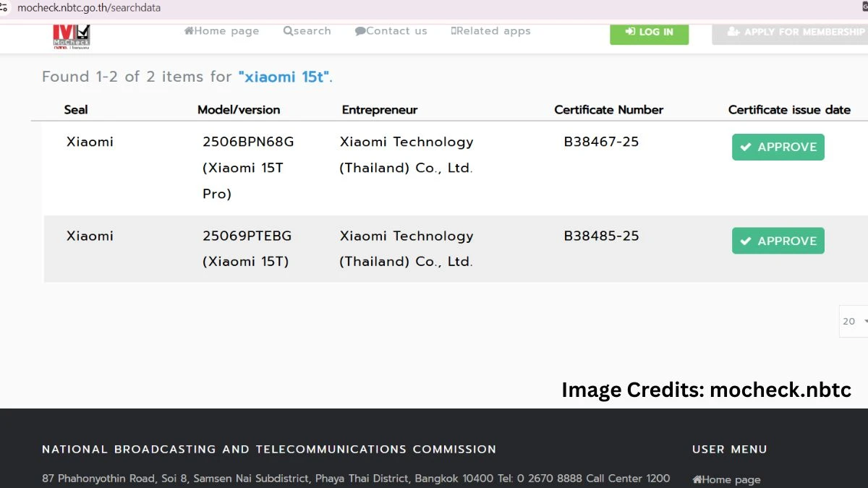This screenshot has width=868, height=488.
Task: Click entrepreneur name in B38467-25 row
Action: coord(407,155)
